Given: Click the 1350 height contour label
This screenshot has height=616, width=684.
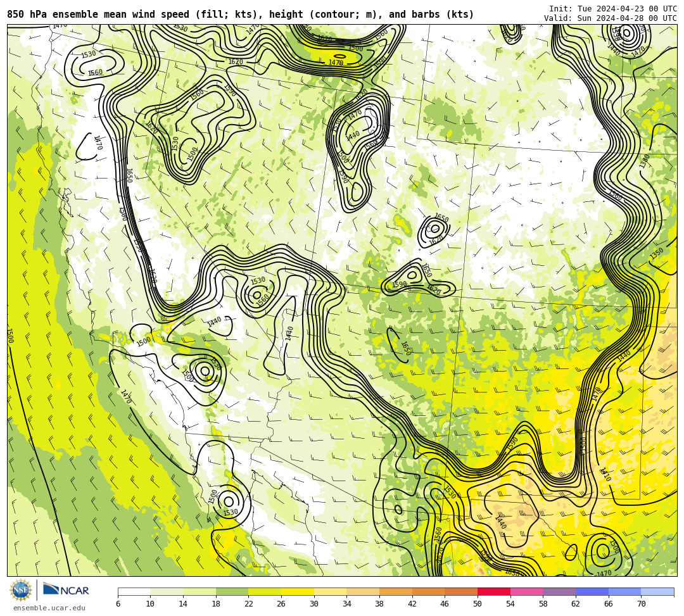Looking at the screenshot, I should (x=657, y=254).
